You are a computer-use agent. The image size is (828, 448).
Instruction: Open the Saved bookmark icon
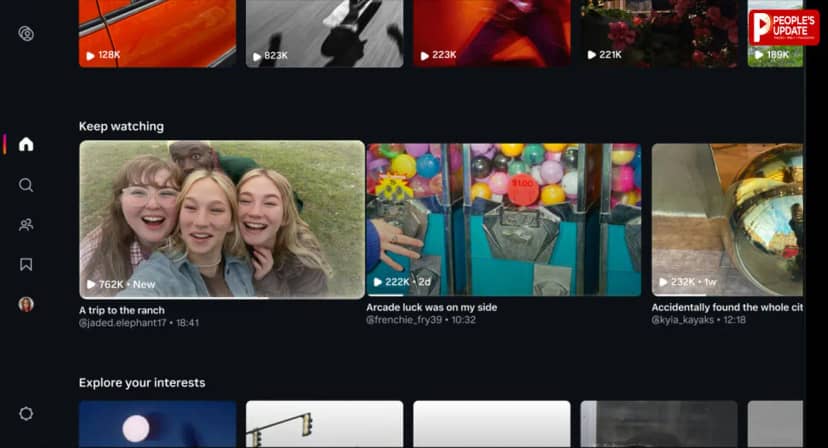coord(26,264)
